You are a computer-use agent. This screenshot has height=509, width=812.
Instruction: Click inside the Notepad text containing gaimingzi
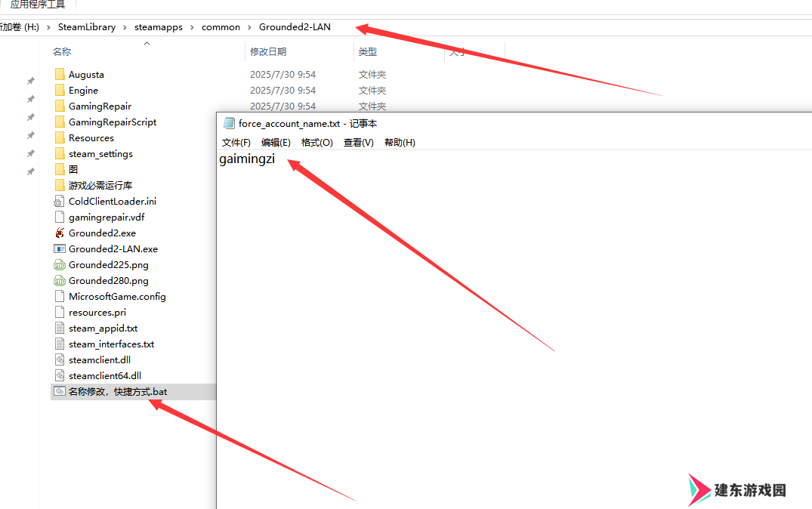pos(246,159)
